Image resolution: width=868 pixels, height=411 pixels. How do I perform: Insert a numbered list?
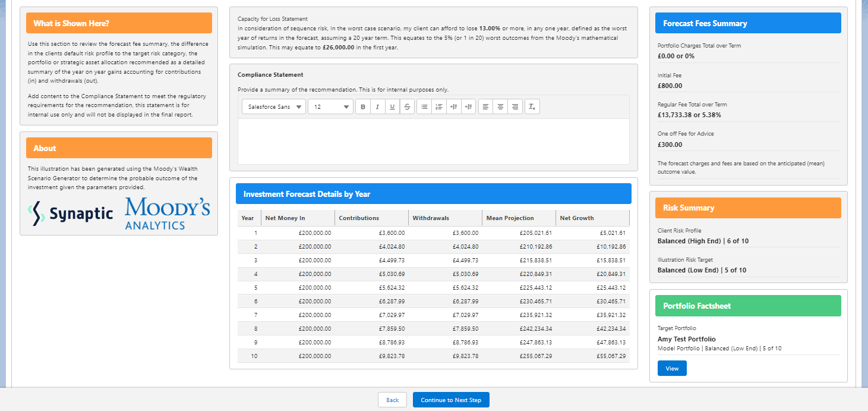[439, 107]
